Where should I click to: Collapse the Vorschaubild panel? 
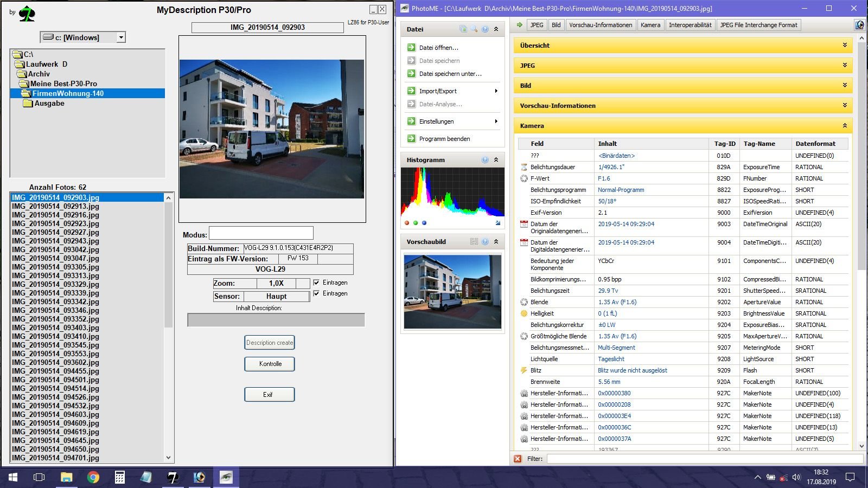pyautogui.click(x=496, y=241)
